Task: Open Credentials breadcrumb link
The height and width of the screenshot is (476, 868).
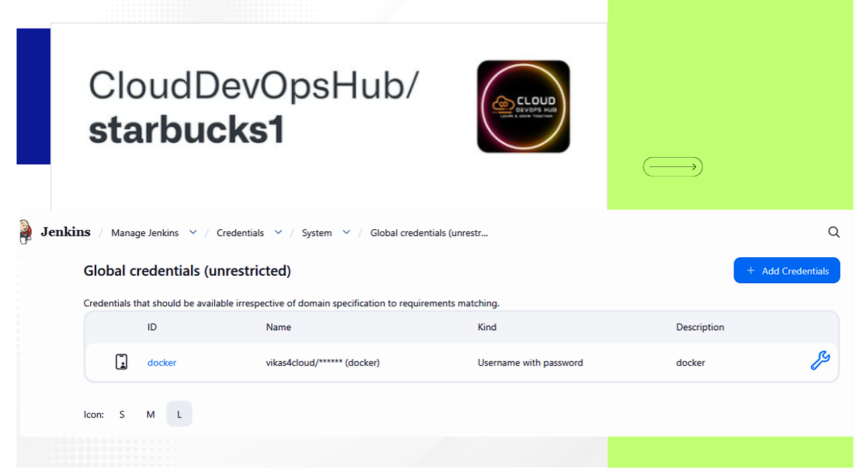Action: [240, 233]
